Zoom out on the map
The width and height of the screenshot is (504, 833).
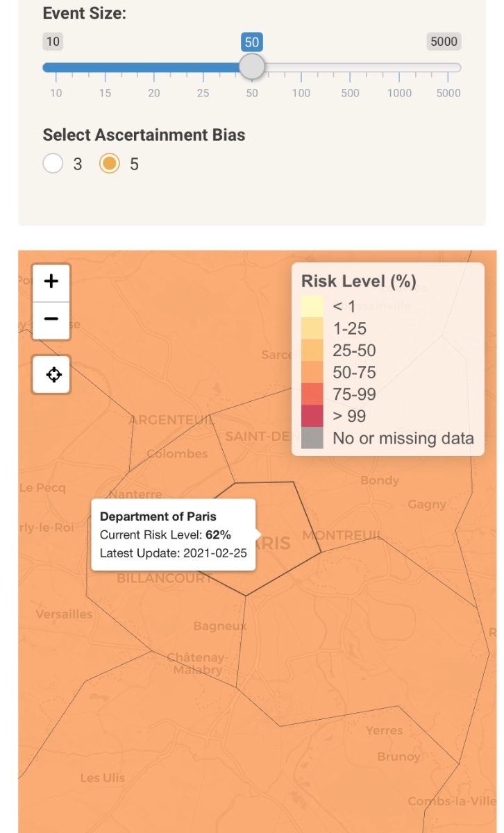51,320
